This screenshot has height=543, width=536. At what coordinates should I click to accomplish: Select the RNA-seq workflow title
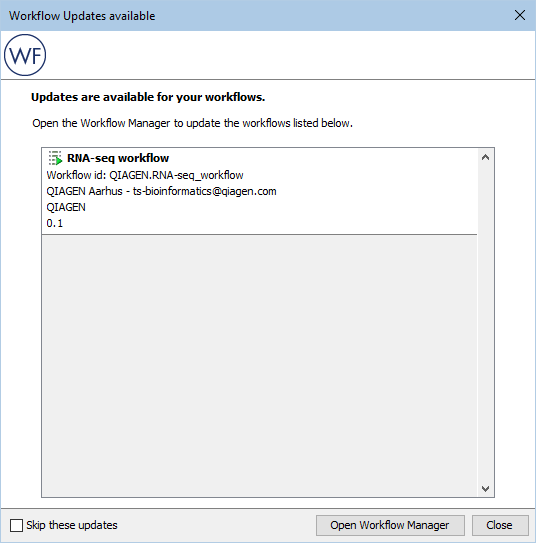pos(118,158)
